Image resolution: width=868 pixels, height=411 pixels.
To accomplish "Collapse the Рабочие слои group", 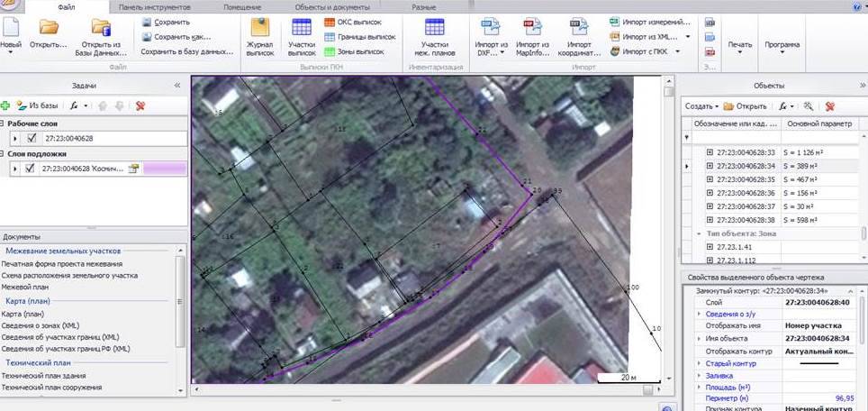I will (4, 123).
